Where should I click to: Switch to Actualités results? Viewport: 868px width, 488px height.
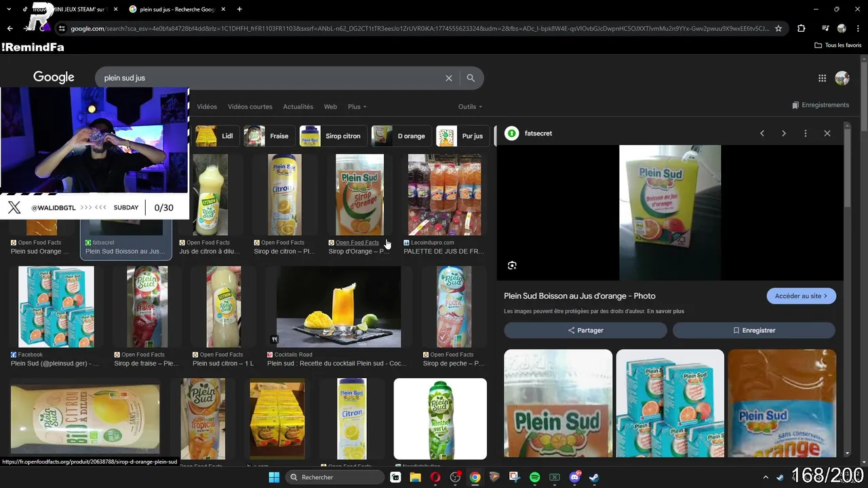pos(298,106)
